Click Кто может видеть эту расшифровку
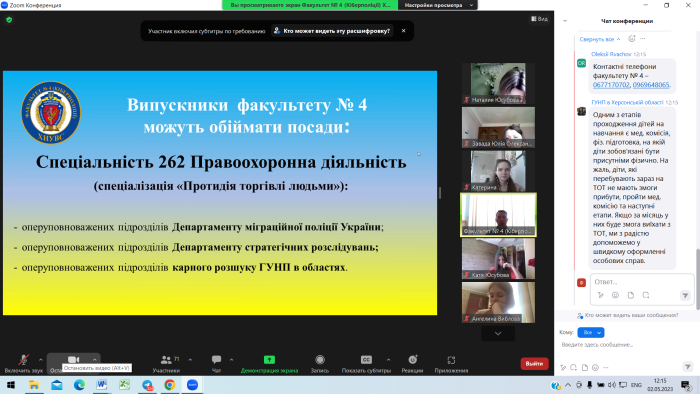 pyautogui.click(x=332, y=31)
